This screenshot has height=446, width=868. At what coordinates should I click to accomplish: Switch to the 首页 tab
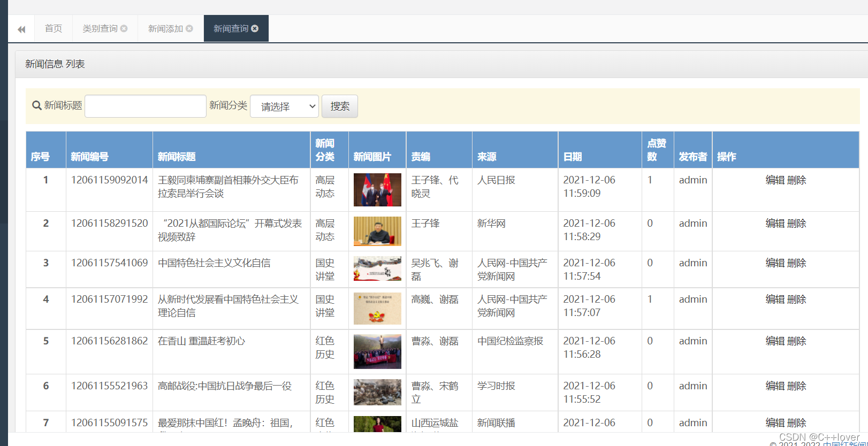point(54,28)
